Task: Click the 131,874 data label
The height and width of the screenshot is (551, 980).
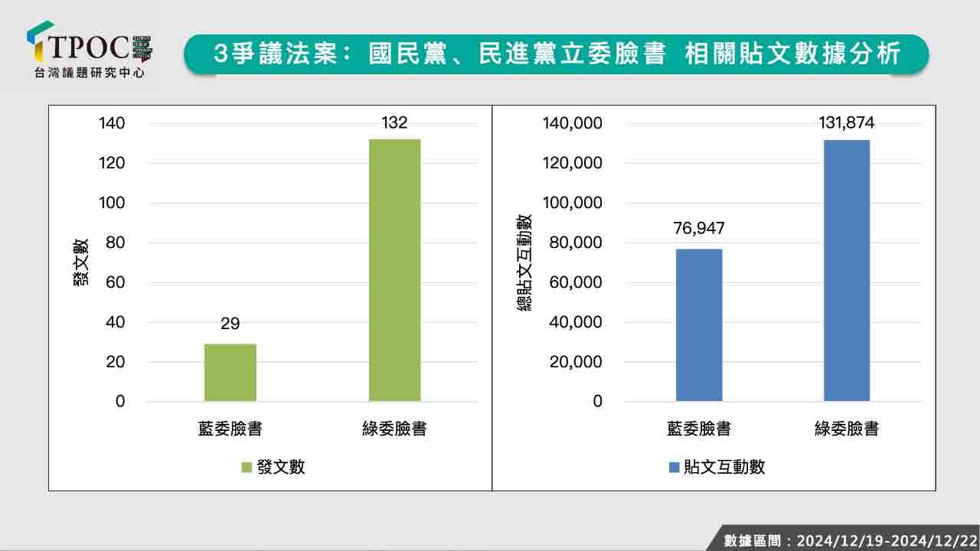Action: click(847, 122)
